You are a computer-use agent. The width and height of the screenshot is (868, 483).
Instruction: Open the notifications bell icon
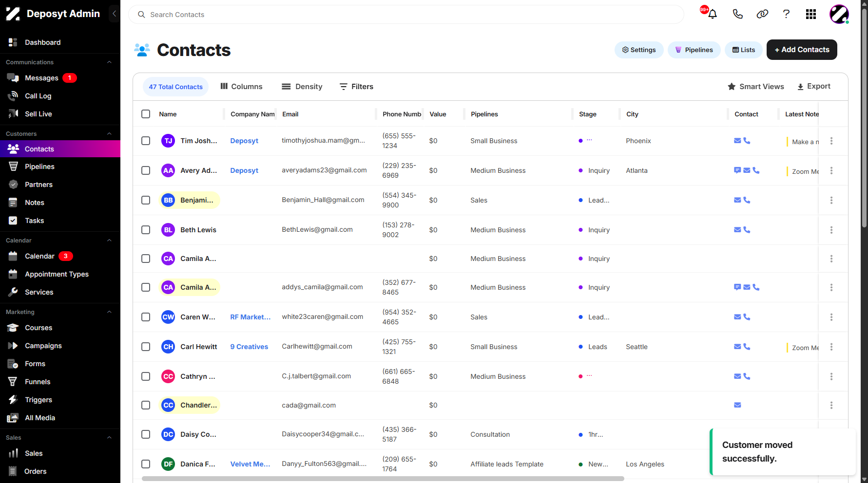point(712,14)
